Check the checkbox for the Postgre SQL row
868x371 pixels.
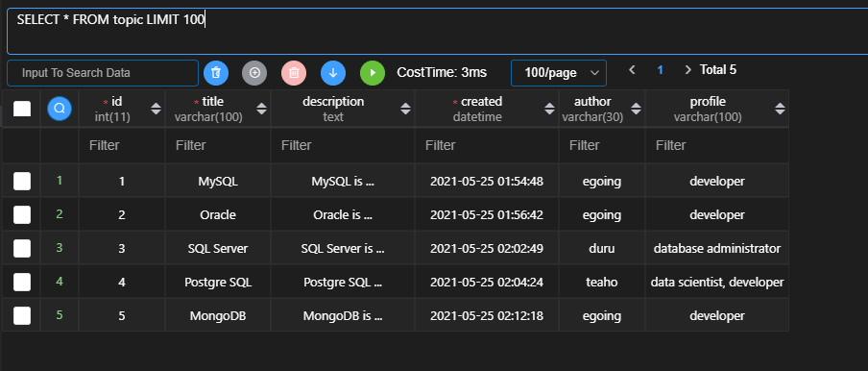(x=22, y=283)
